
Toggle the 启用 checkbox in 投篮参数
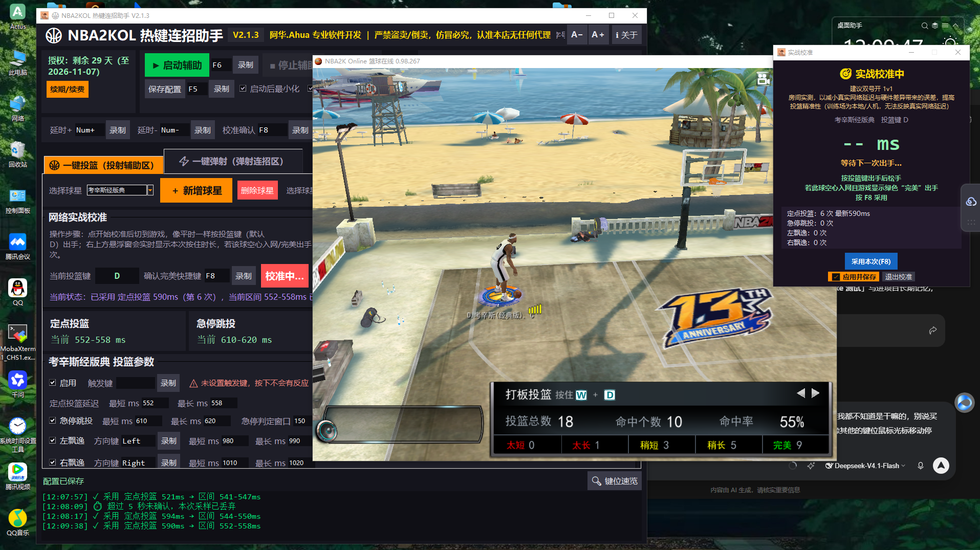pyautogui.click(x=52, y=382)
